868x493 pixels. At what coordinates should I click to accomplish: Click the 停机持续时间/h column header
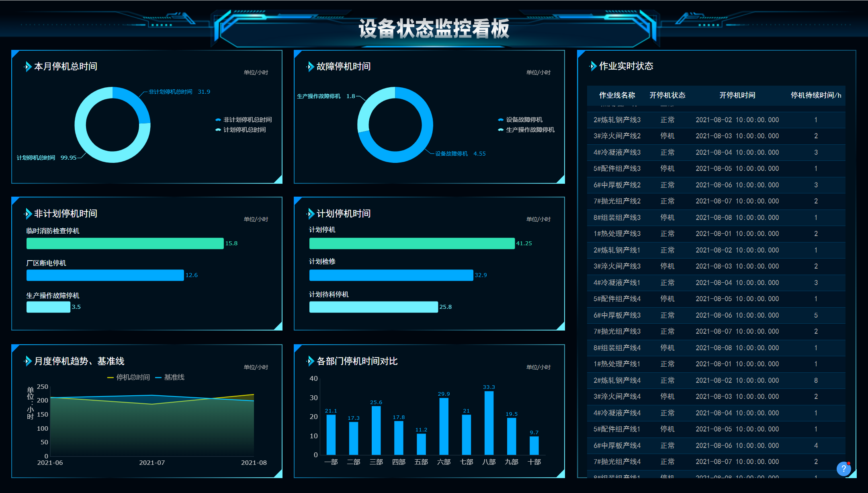coord(816,95)
